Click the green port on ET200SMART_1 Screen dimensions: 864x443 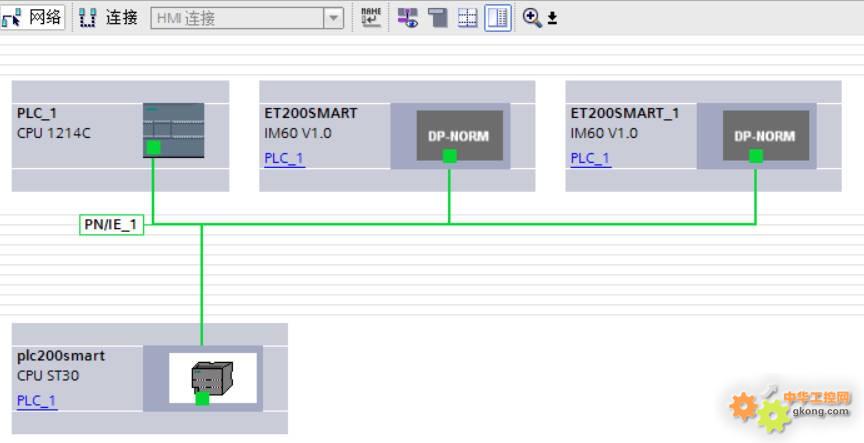(x=756, y=156)
